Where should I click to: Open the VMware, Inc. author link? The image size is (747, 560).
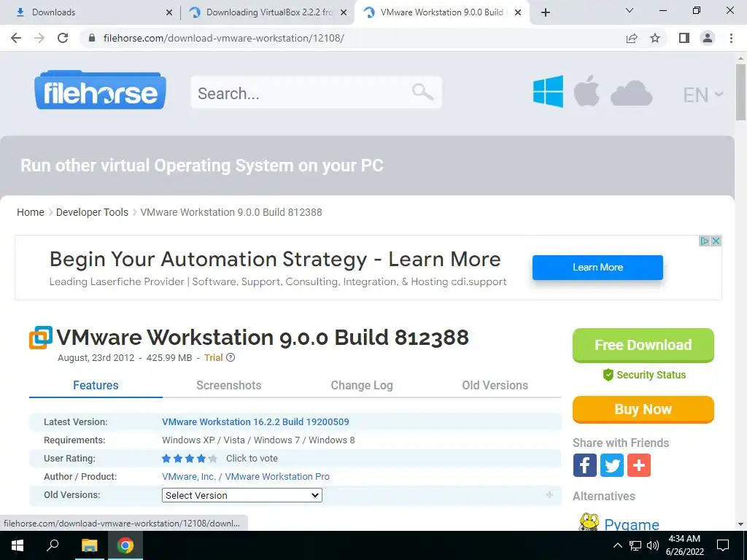[189, 477]
